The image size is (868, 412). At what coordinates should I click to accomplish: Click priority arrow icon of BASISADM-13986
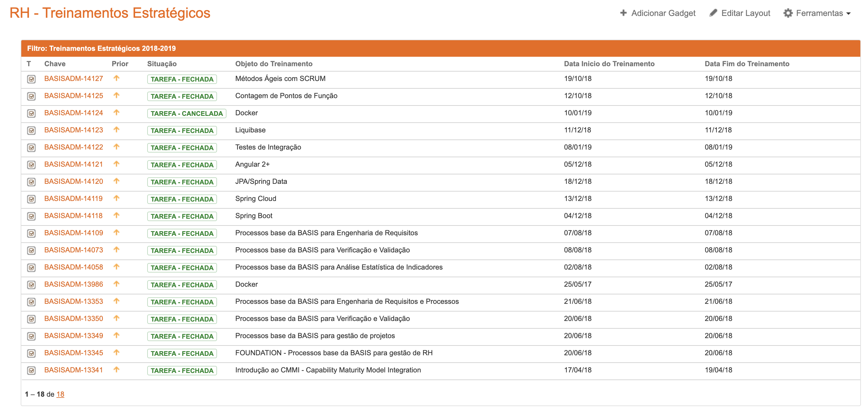click(x=116, y=284)
